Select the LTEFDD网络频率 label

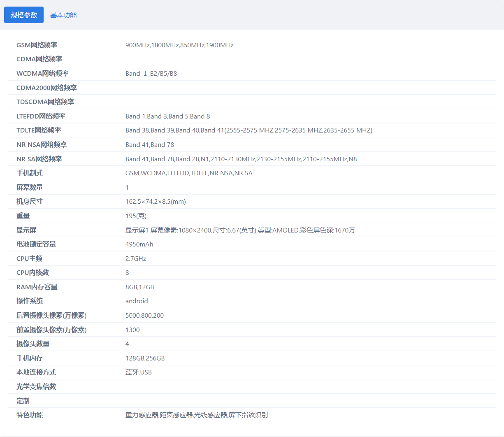point(41,116)
